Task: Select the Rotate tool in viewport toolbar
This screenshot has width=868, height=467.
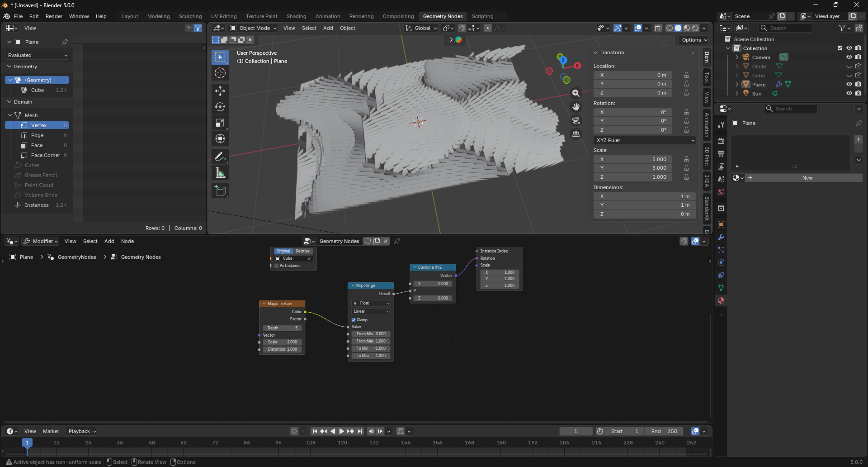Action: point(220,107)
